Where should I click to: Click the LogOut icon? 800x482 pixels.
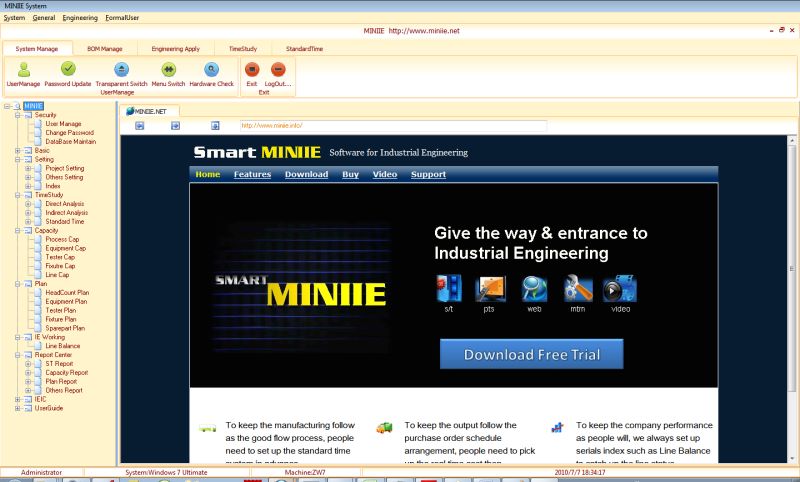pyautogui.click(x=278, y=69)
